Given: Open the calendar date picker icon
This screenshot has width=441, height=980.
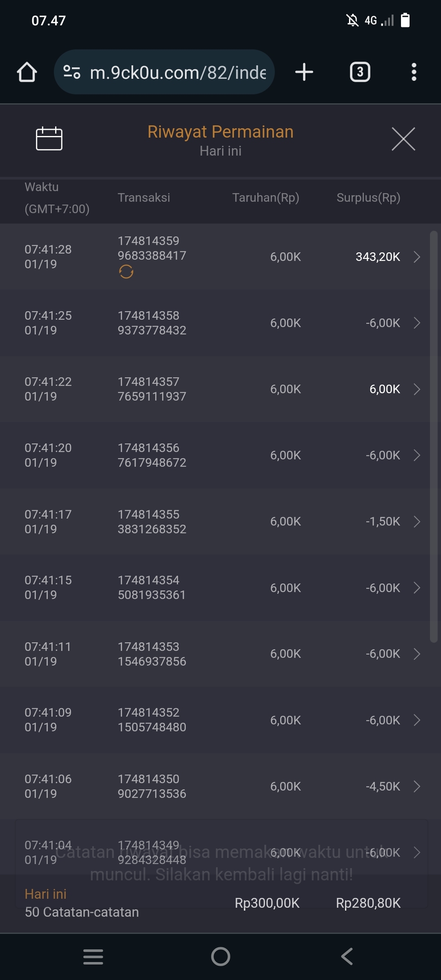Looking at the screenshot, I should [49, 139].
